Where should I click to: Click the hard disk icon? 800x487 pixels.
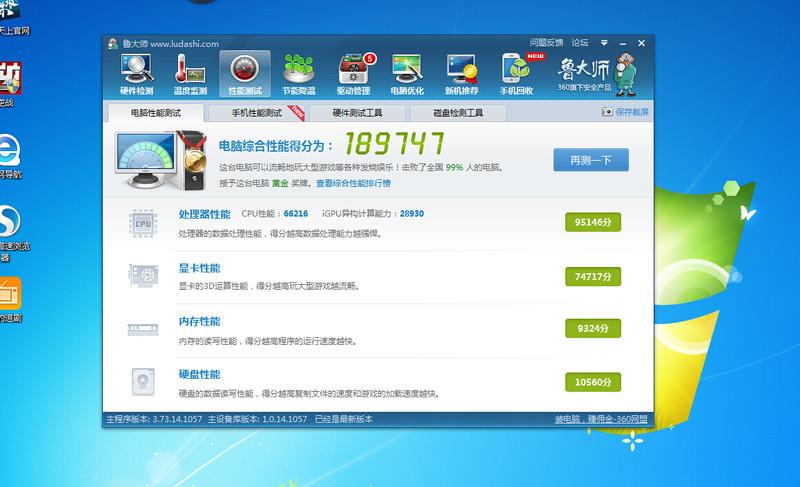[x=143, y=382]
